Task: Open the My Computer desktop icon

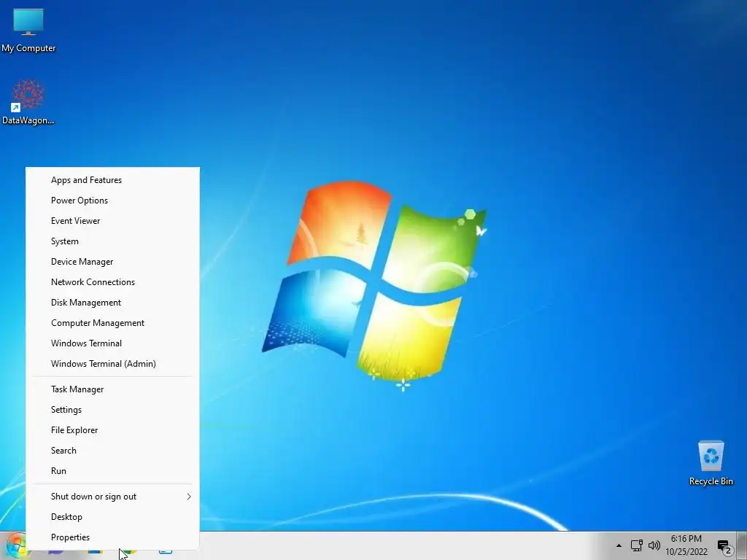Action: 28,29
